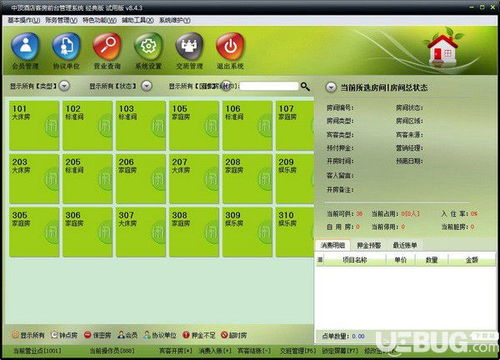The width and height of the screenshot is (500, 360).
Task: Select room 309 娱乐房 tile
Action: pyautogui.click(x=247, y=232)
